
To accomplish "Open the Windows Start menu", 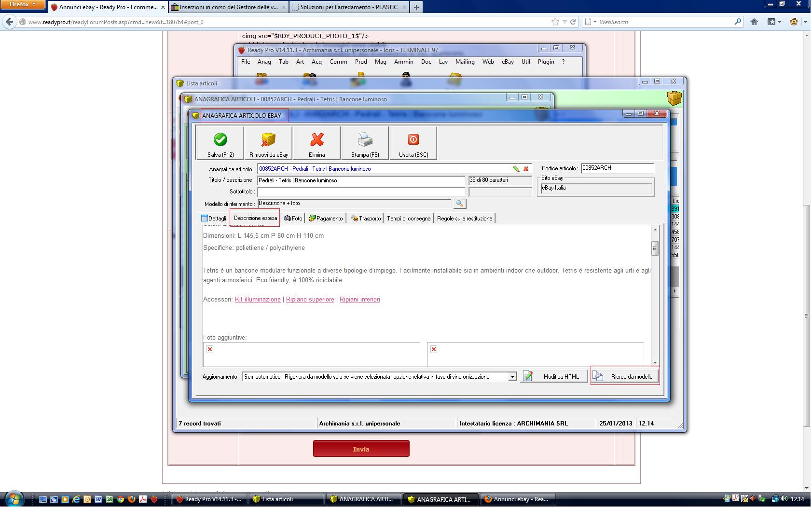I will [13, 499].
